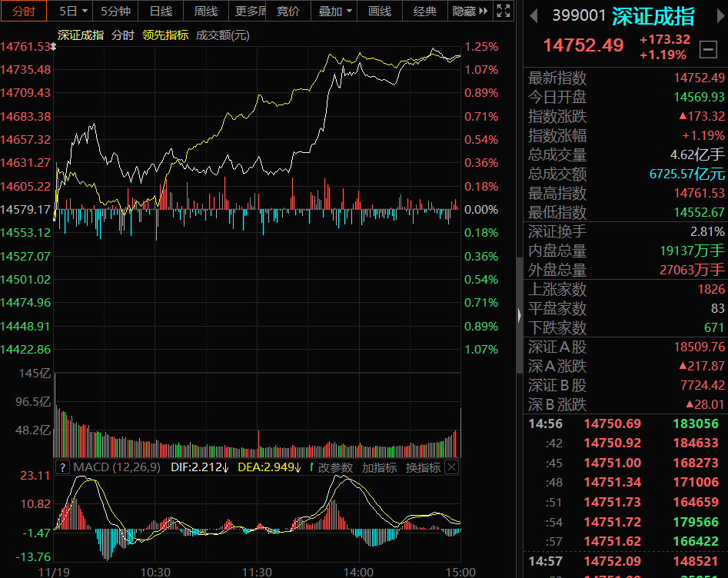
Task: Click the +1.19% change figure in header
Action: [x=663, y=55]
